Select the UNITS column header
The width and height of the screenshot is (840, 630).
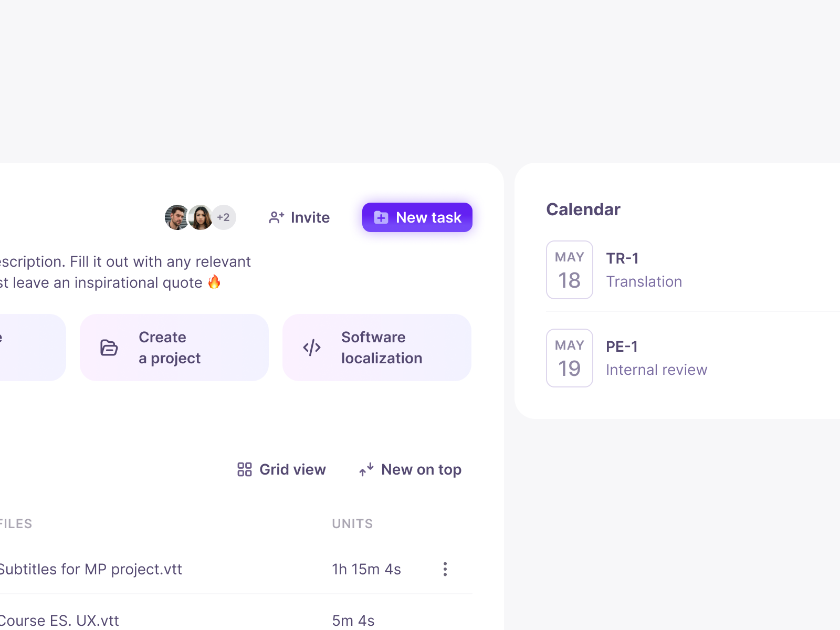[352, 523]
